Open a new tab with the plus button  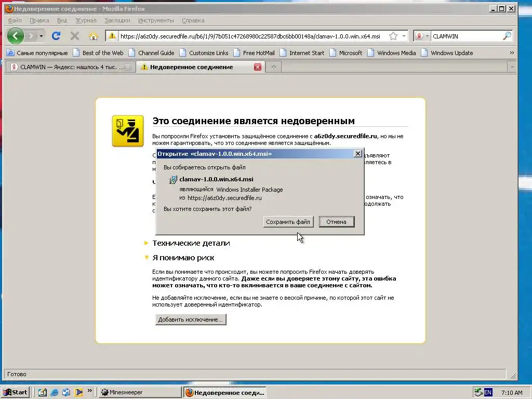tap(273, 67)
